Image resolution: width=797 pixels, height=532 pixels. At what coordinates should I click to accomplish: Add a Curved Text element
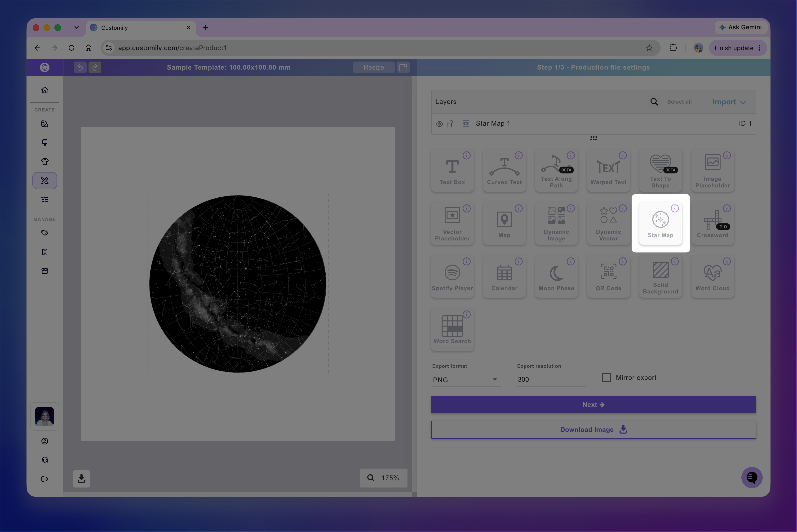504,170
